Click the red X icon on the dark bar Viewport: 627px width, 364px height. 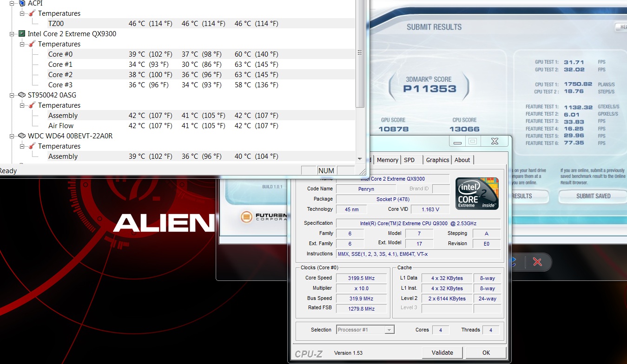(538, 262)
